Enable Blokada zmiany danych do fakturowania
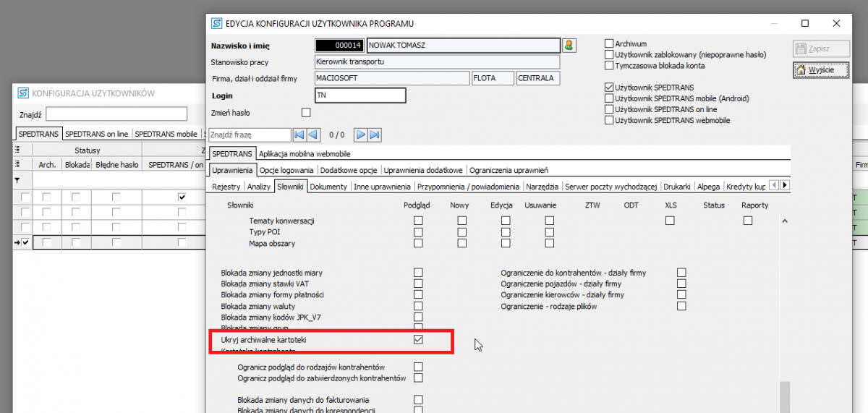 418,399
